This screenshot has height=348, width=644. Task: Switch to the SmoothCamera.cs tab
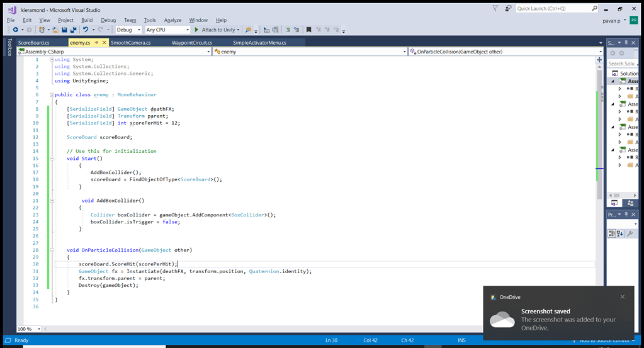click(131, 43)
